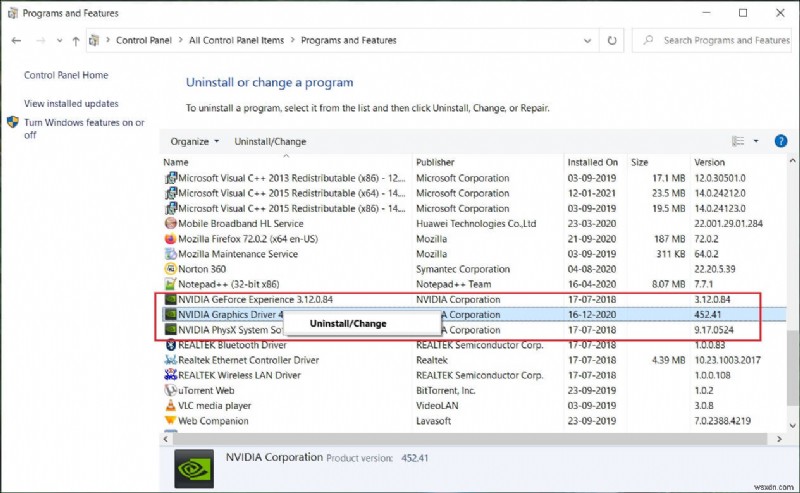Click the BitTorrent, Inc. publisher cell
This screenshot has height=493, width=800.
(445, 390)
